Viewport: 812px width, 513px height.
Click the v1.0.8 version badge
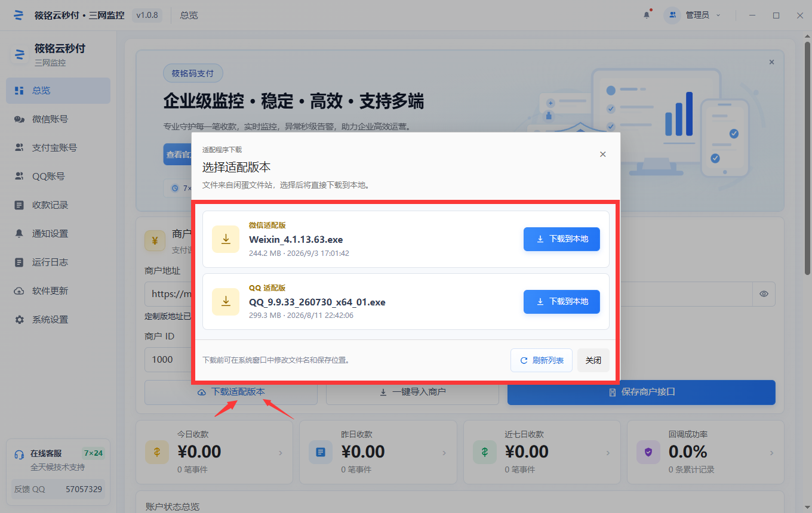[x=147, y=15]
